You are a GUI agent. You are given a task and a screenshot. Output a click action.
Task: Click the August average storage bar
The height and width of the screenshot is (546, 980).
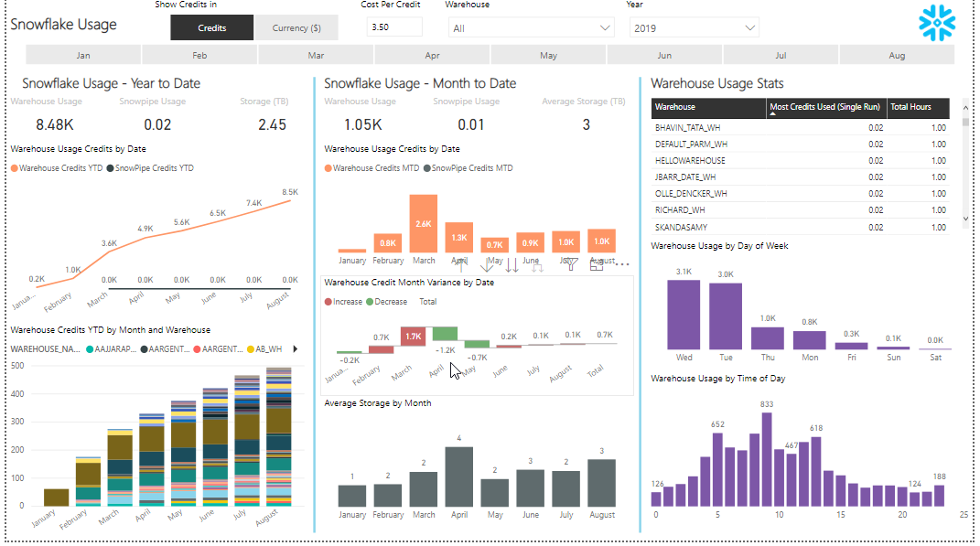[602, 483]
